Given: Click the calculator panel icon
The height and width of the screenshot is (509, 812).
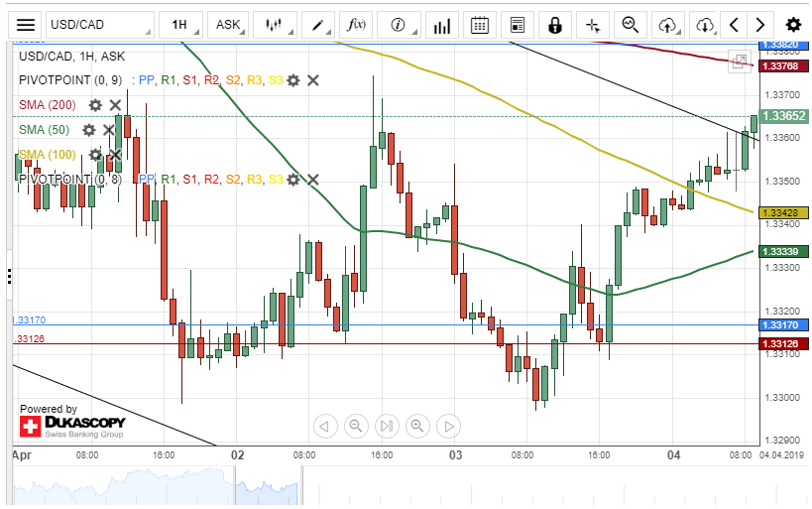Looking at the screenshot, I should tap(518, 25).
